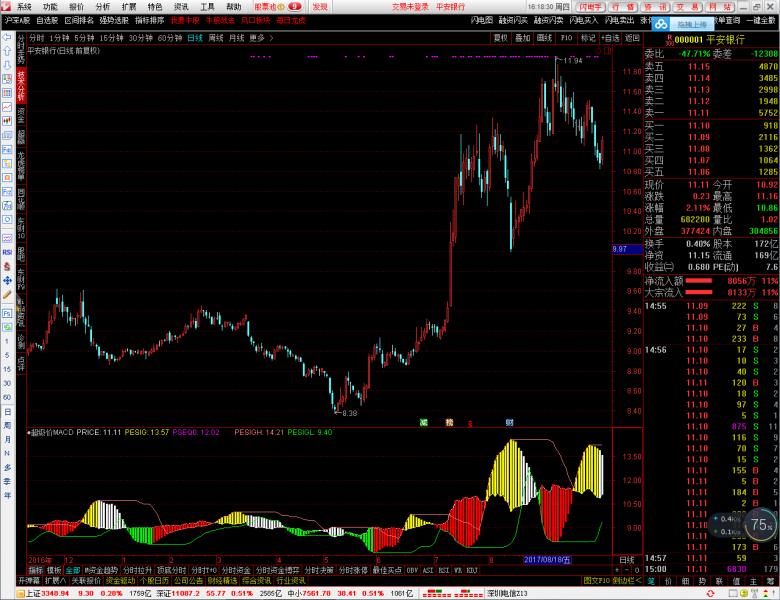Click the 返回 return button
Screen dimensions: 780x600
[x=632, y=38]
